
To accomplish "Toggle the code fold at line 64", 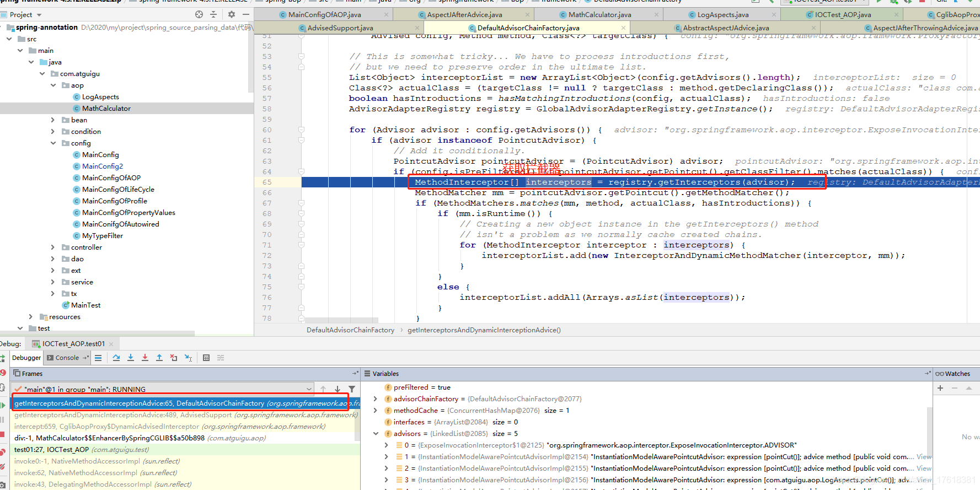I will pyautogui.click(x=301, y=171).
